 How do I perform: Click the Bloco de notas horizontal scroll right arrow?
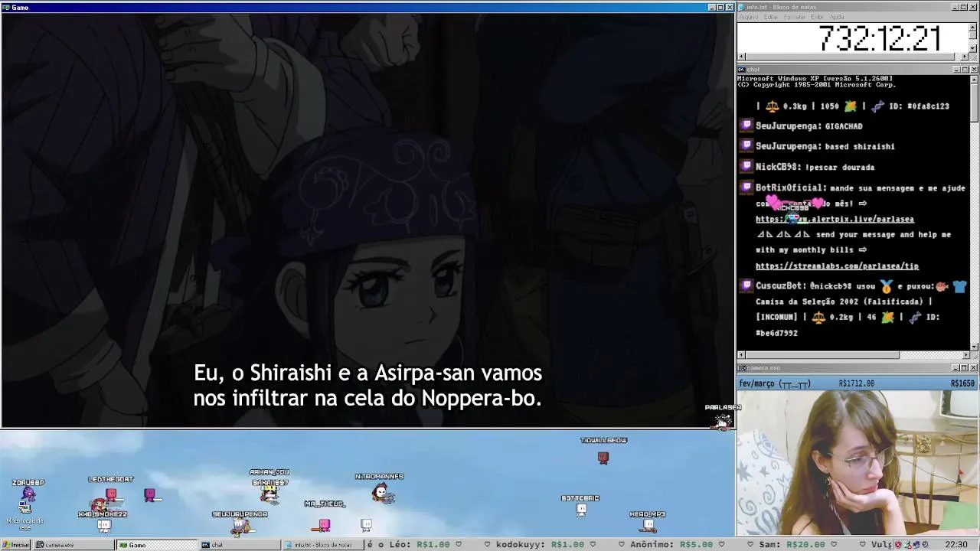pos(965,57)
